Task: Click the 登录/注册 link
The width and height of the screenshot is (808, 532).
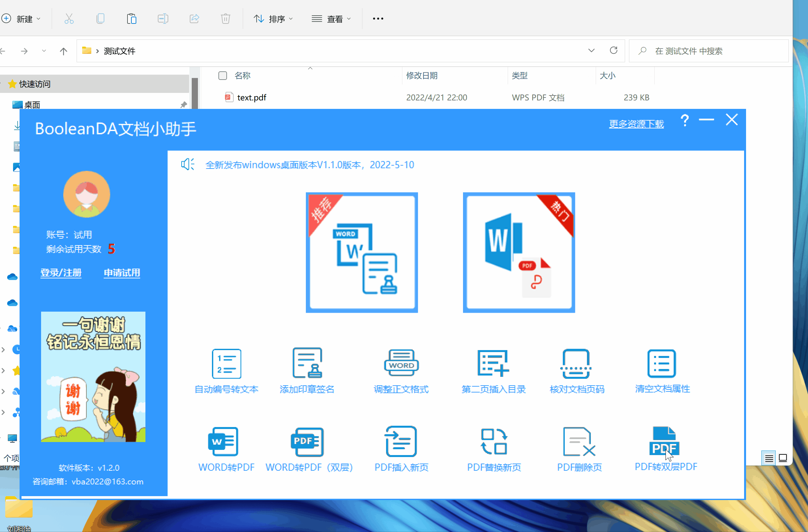Action: (x=61, y=273)
